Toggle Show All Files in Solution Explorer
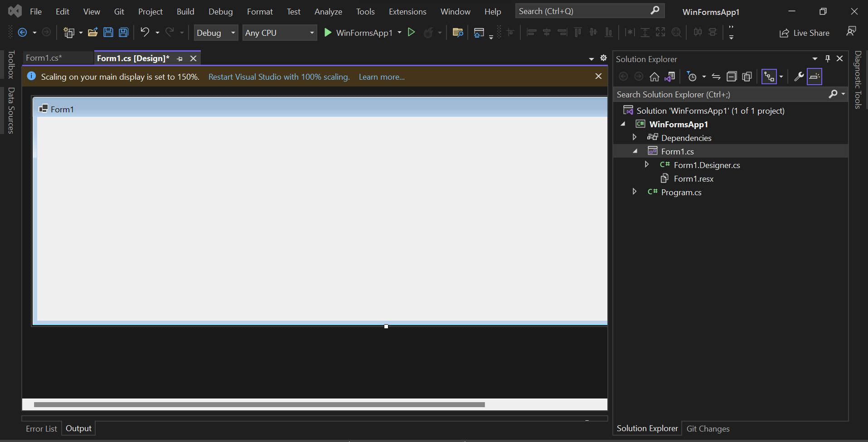 pyautogui.click(x=747, y=77)
